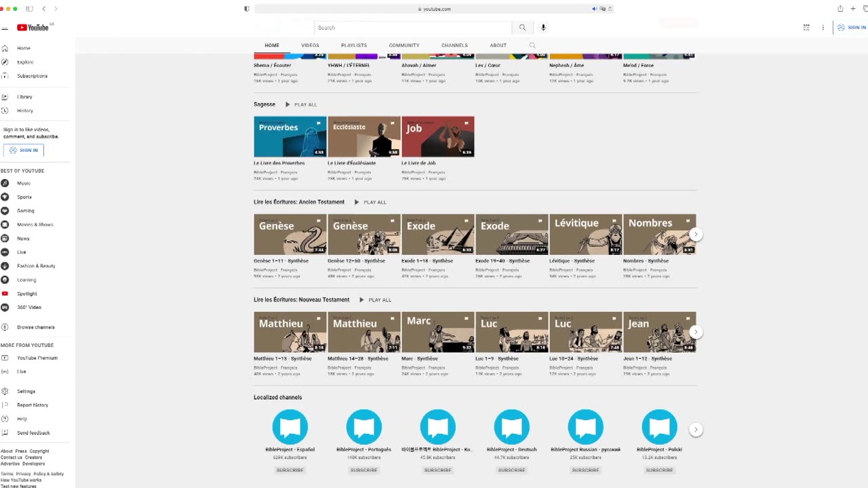Open the YouTube apps grid icon
Screen dimensions: 868x488
point(806,28)
